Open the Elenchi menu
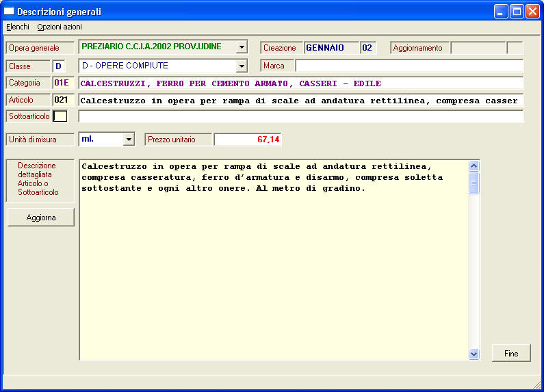 coord(18,27)
